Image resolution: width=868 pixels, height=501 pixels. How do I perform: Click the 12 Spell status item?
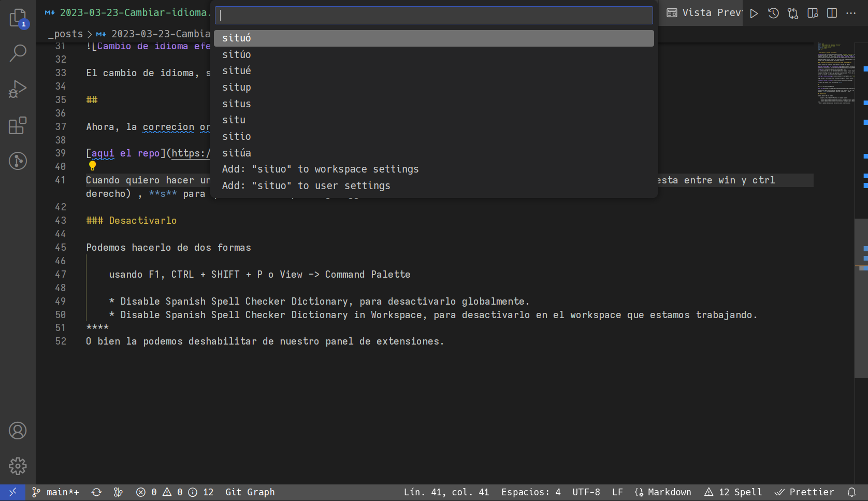733,492
